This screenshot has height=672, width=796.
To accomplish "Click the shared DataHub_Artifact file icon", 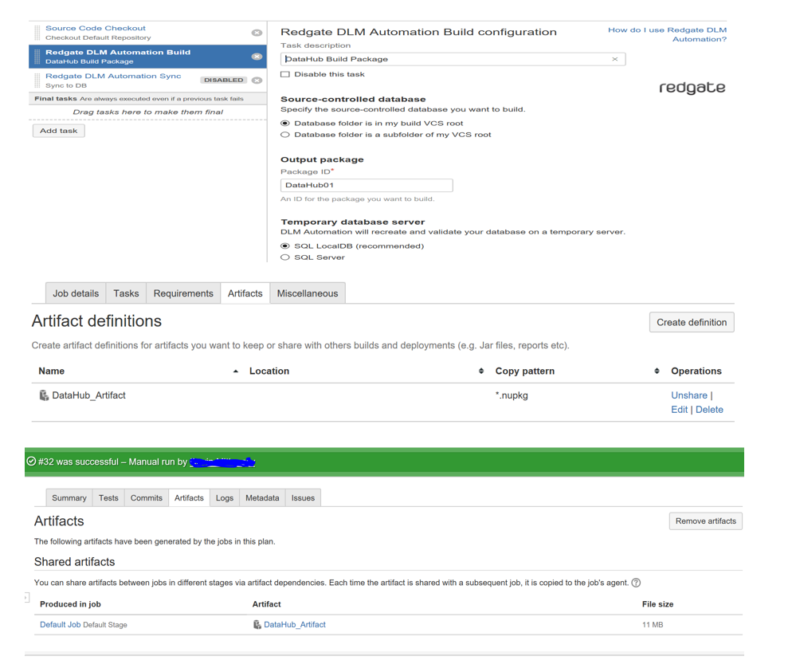I will [257, 625].
